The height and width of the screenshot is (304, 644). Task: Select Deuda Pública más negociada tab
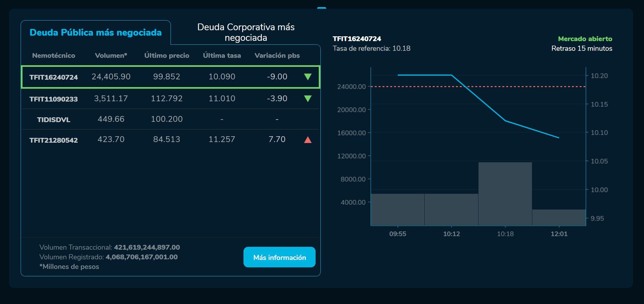tap(96, 32)
